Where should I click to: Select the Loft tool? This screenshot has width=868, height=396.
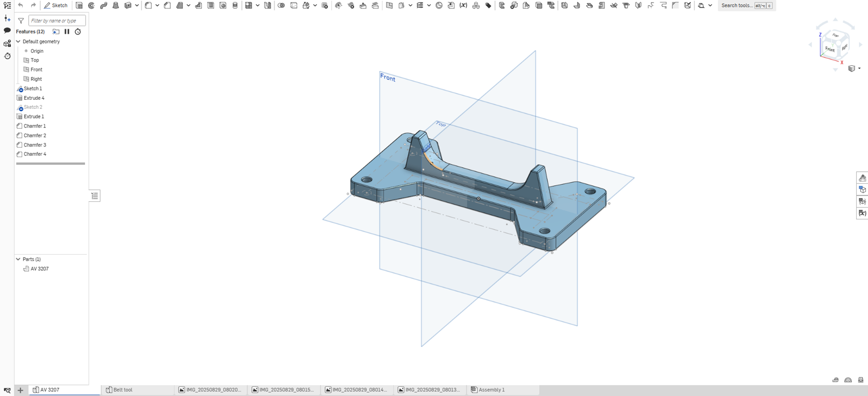[115, 6]
